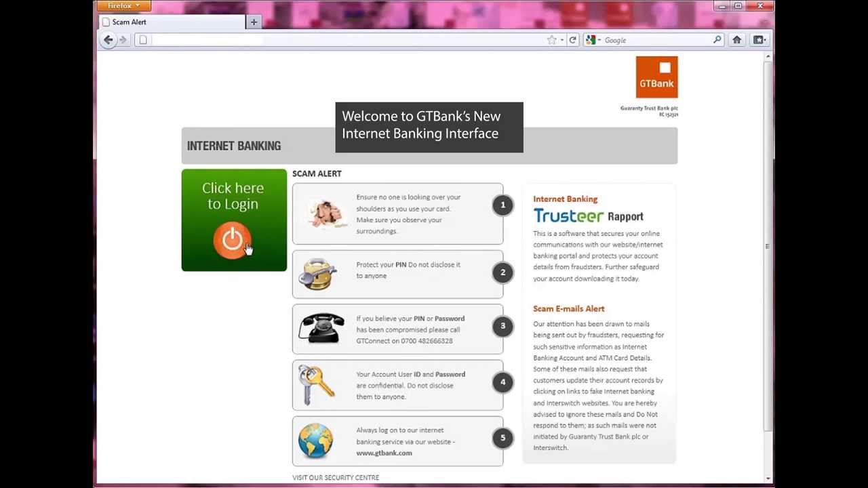Screen dimensions: 868x488
Task: Select the telephone icon next to GTConnect tip
Action: (x=321, y=329)
